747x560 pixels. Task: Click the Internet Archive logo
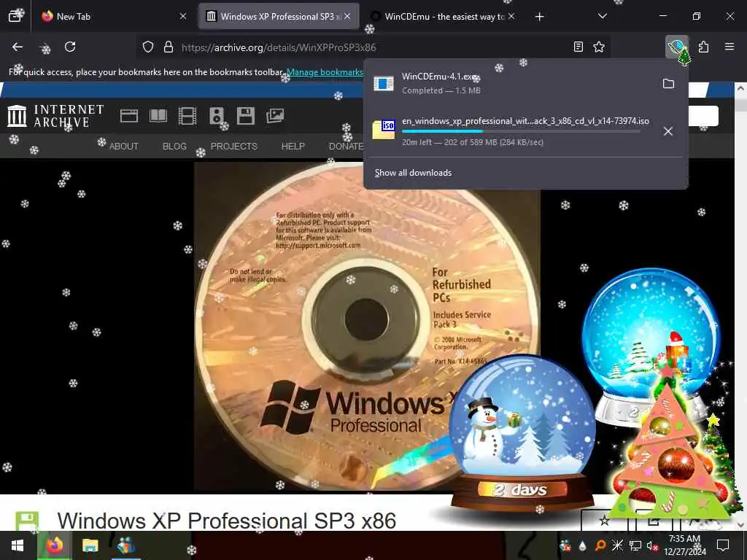tap(55, 116)
